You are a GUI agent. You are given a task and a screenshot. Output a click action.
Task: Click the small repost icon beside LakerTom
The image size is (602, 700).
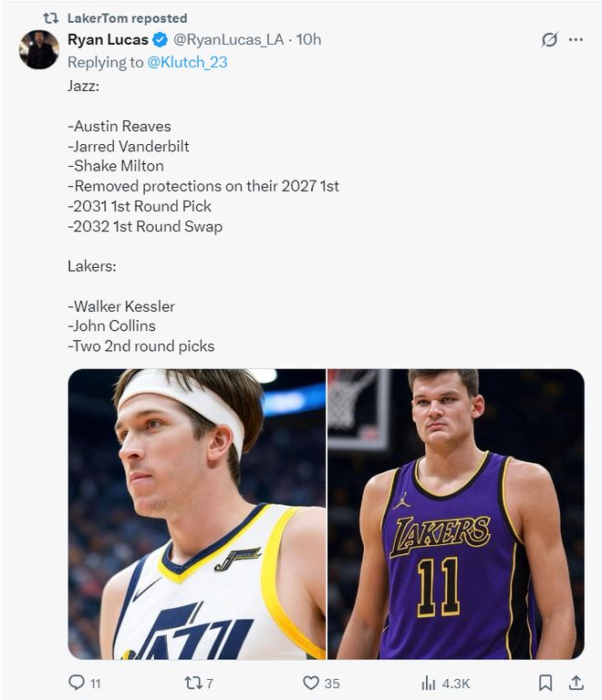coord(51,18)
